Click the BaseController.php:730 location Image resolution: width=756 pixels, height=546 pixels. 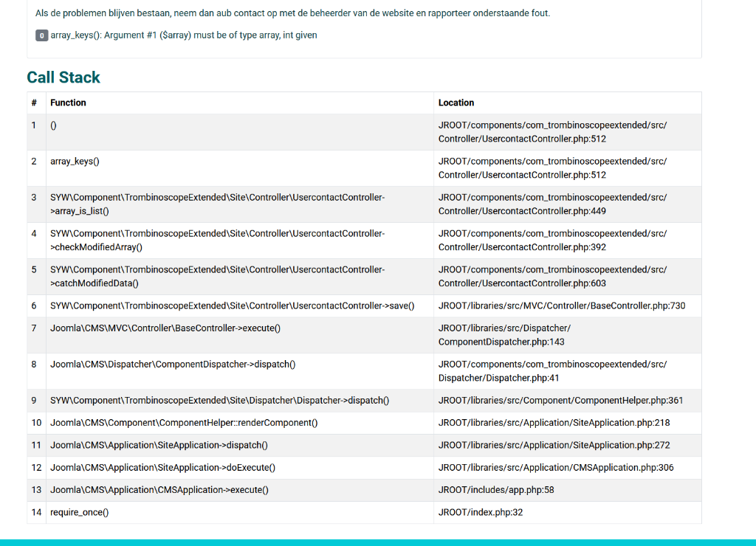point(561,305)
